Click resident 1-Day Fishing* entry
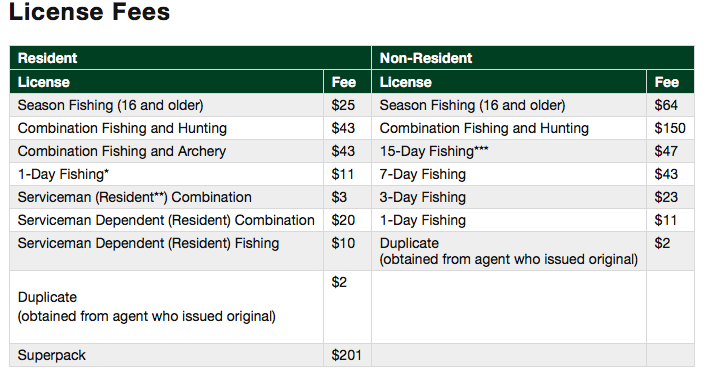 point(63,174)
